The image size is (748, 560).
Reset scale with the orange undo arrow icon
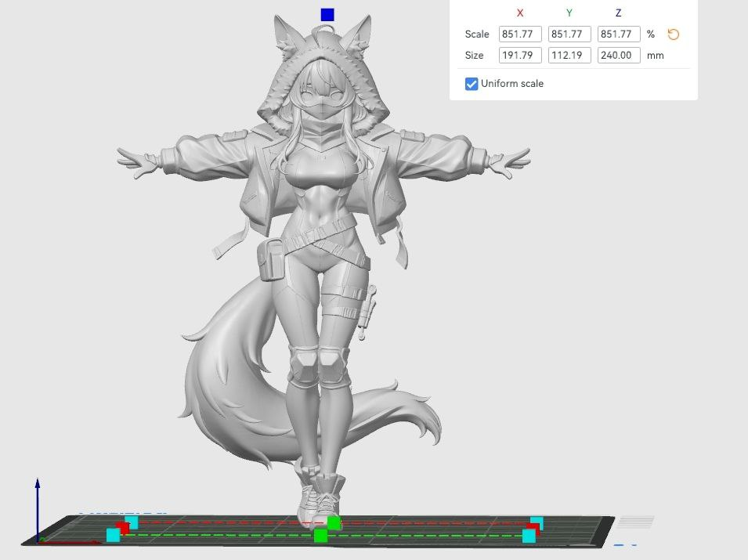(673, 34)
